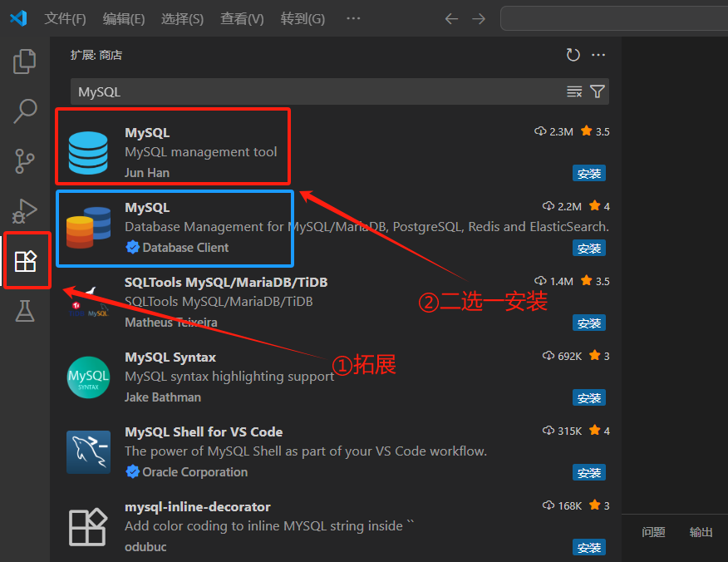The width and height of the screenshot is (728, 562).
Task: Click the verified badge beside Database Client
Action: (x=132, y=247)
